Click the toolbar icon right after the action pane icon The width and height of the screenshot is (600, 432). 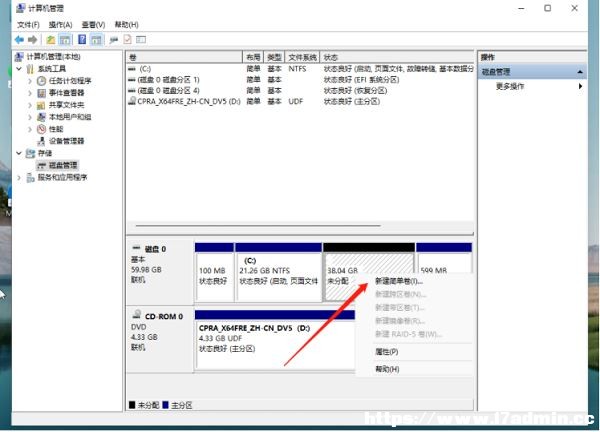pyautogui.click(x=114, y=39)
